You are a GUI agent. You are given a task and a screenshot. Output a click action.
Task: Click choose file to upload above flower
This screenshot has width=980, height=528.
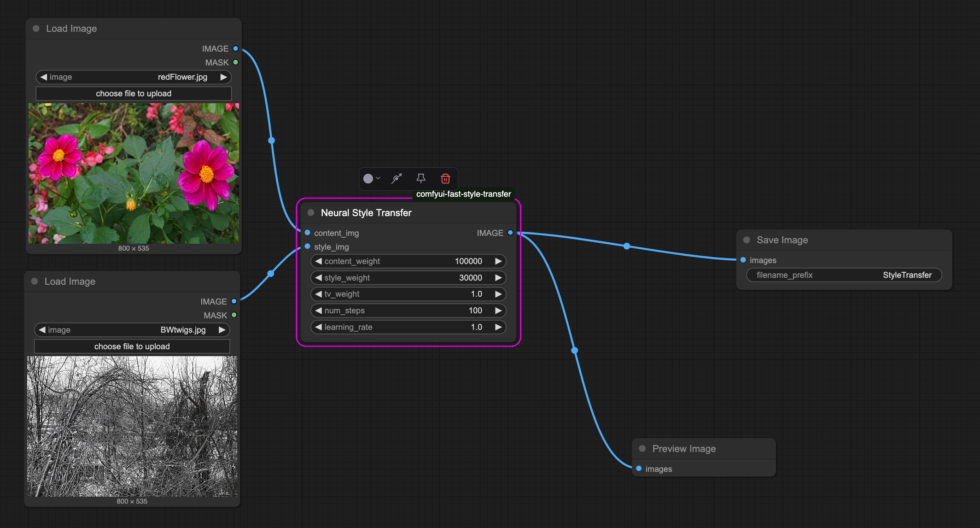134,94
